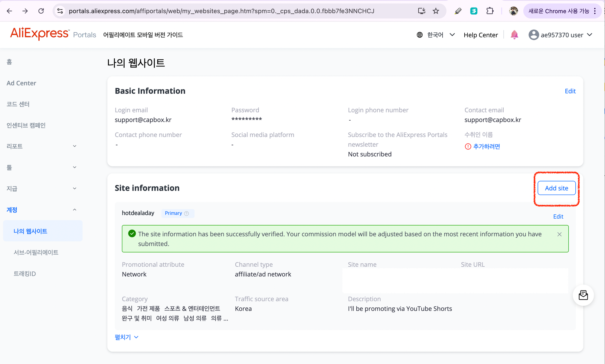
Task: Open site info icon in address bar
Action: coord(60,11)
